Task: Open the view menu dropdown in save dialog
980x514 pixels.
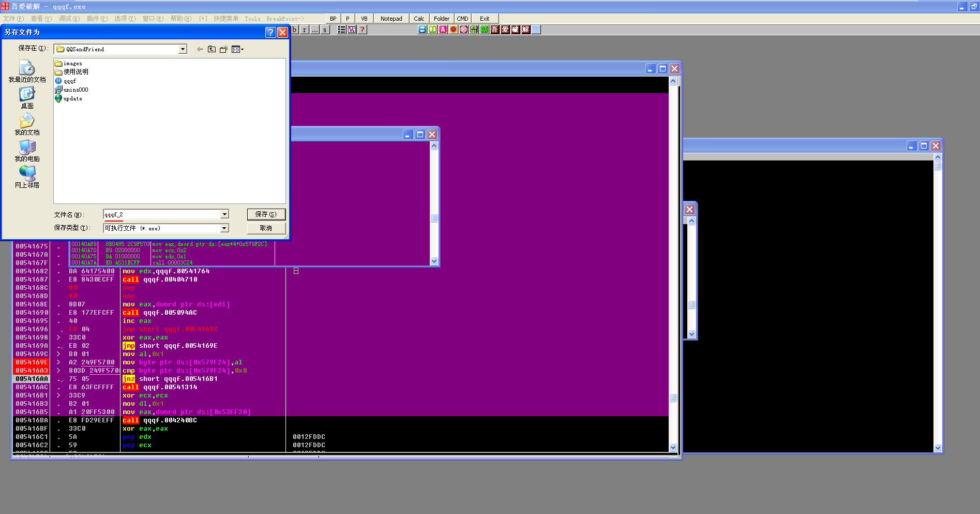Action: [237, 49]
